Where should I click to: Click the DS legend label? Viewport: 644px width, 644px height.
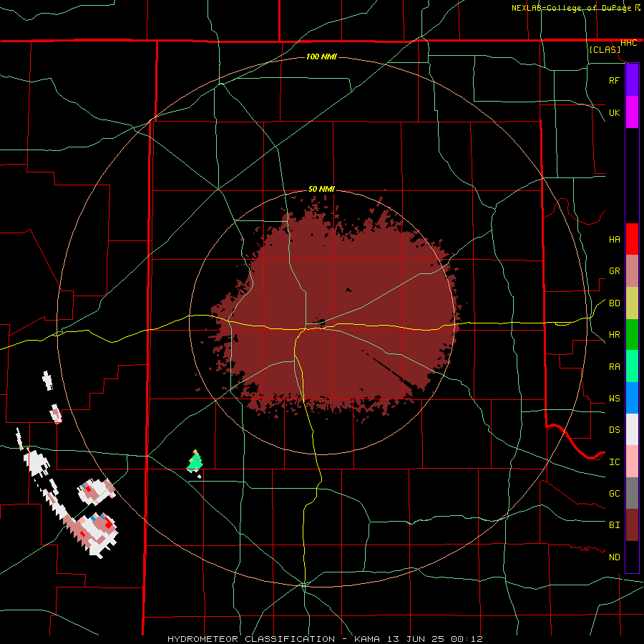click(614, 430)
